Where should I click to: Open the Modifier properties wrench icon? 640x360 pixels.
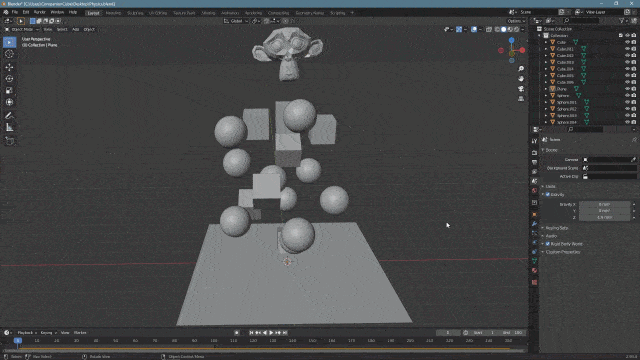[x=534, y=224]
